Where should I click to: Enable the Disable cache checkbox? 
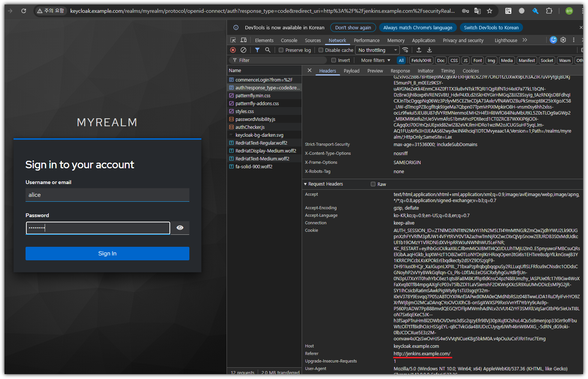321,50
